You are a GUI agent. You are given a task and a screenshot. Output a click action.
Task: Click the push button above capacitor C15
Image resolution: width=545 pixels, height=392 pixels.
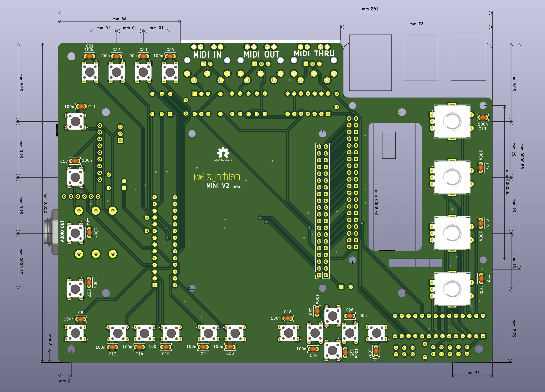[x=171, y=333]
